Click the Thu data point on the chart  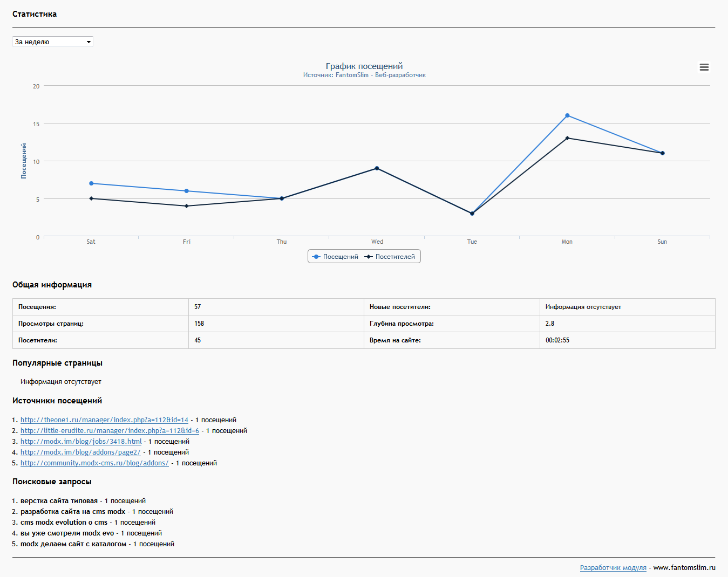click(282, 198)
